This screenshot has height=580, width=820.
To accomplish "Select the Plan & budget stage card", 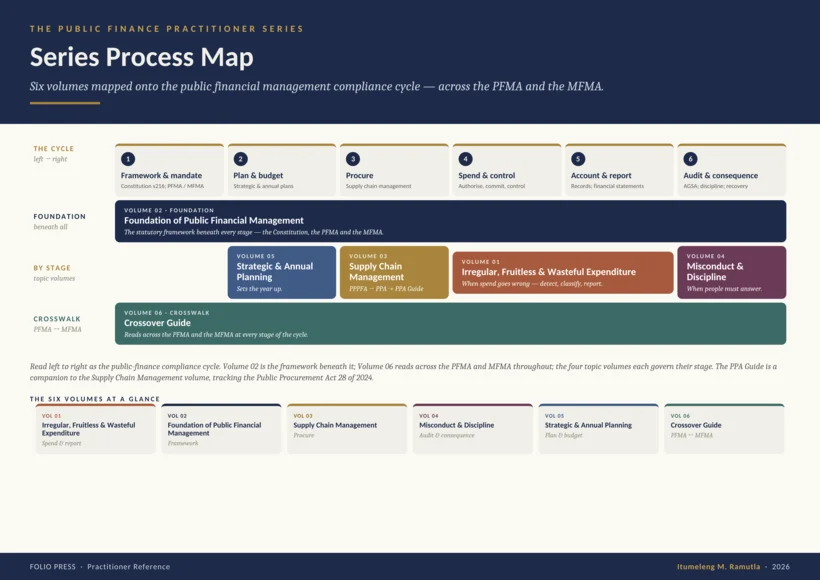I will tap(282, 170).
